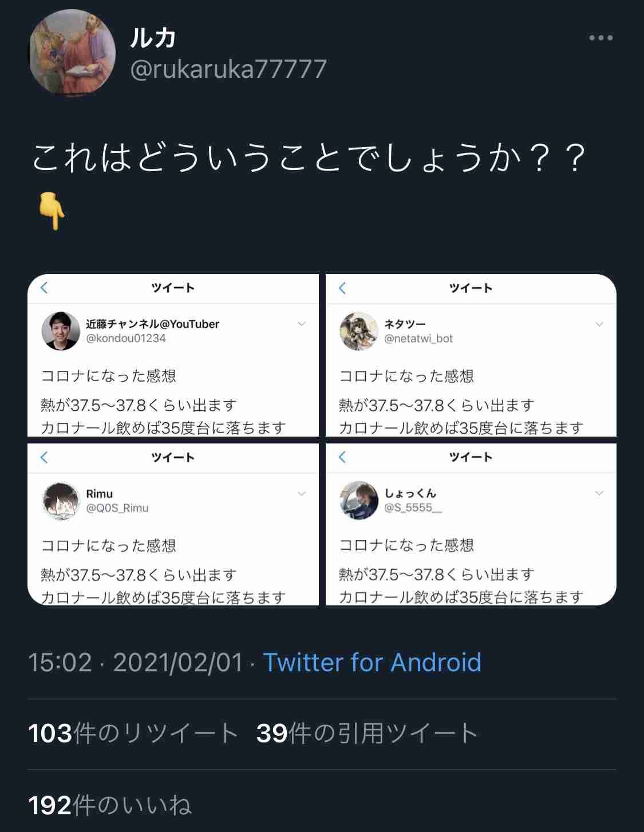Click the ネタツー profile picture

click(359, 331)
